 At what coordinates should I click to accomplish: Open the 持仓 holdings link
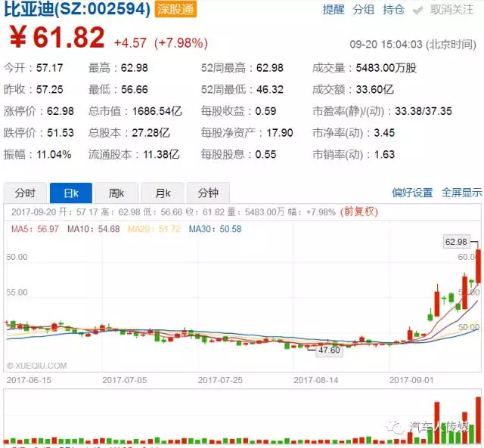393,10
